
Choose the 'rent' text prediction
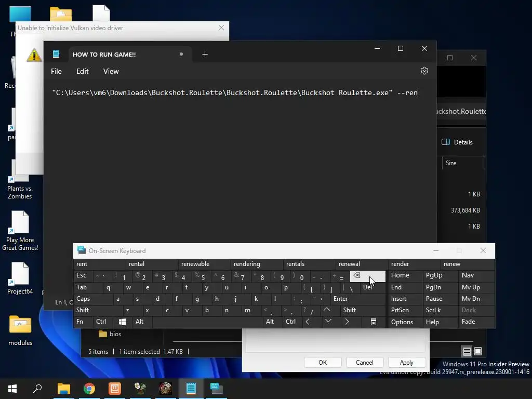pos(99,264)
